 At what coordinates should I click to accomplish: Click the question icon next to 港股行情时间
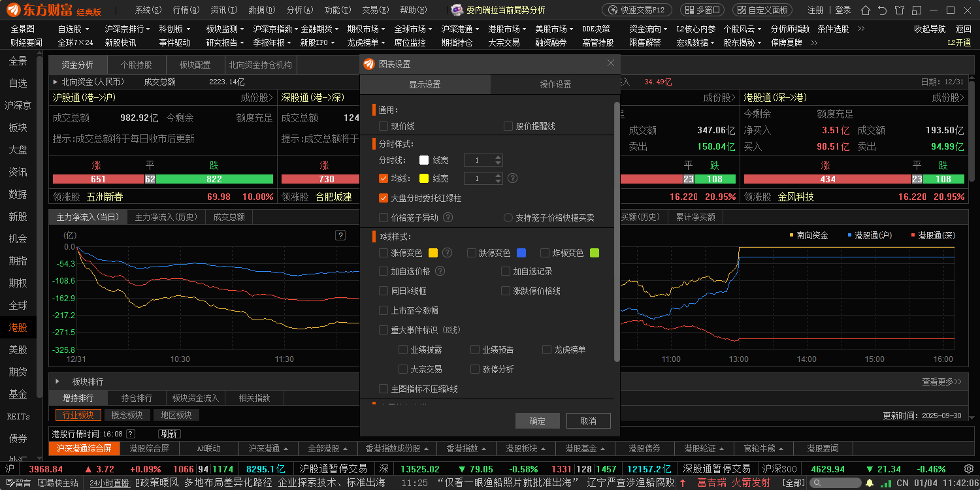(131, 434)
